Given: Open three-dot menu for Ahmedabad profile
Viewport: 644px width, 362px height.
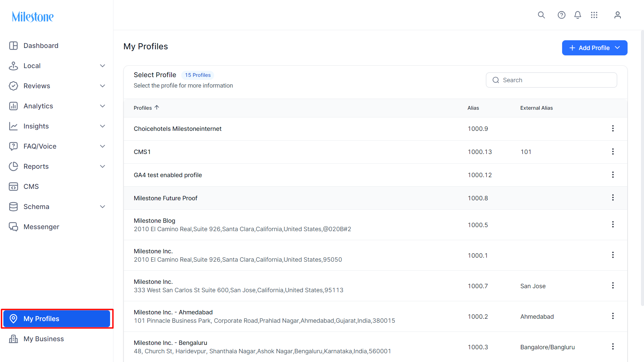Looking at the screenshot, I should tap(613, 316).
